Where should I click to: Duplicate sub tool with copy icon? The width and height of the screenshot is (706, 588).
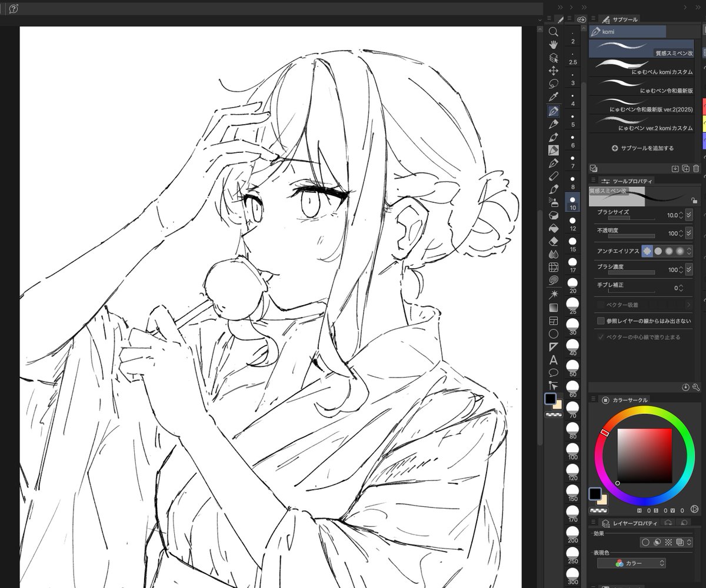click(x=685, y=169)
